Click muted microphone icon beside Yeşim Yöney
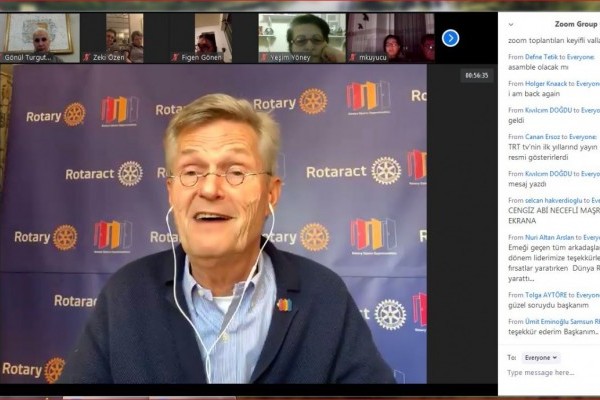 264,57
